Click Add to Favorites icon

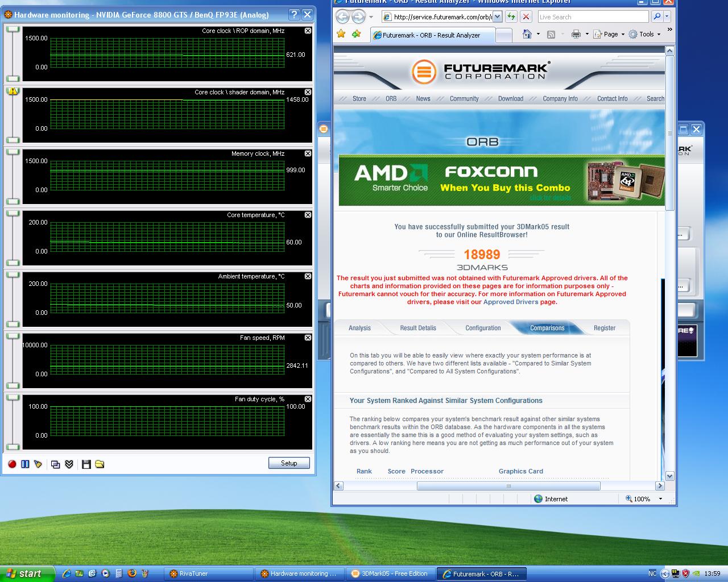357,34
